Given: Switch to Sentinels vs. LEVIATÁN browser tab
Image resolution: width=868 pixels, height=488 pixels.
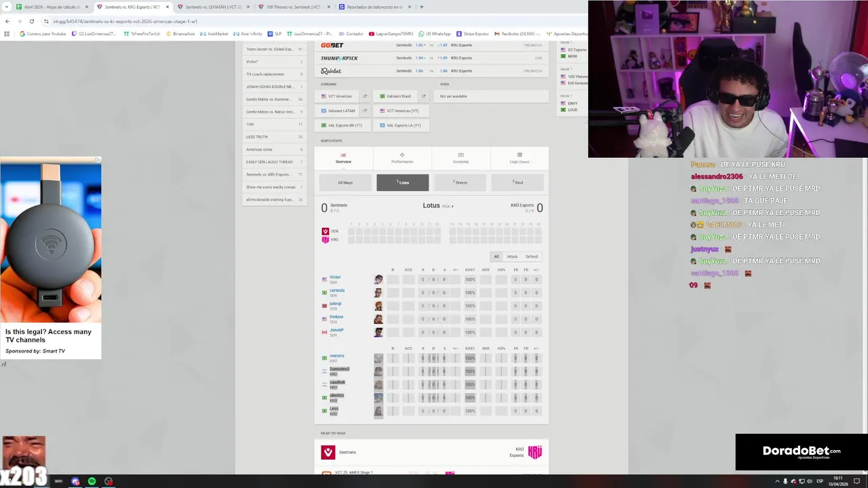Looking at the screenshot, I should point(212,7).
